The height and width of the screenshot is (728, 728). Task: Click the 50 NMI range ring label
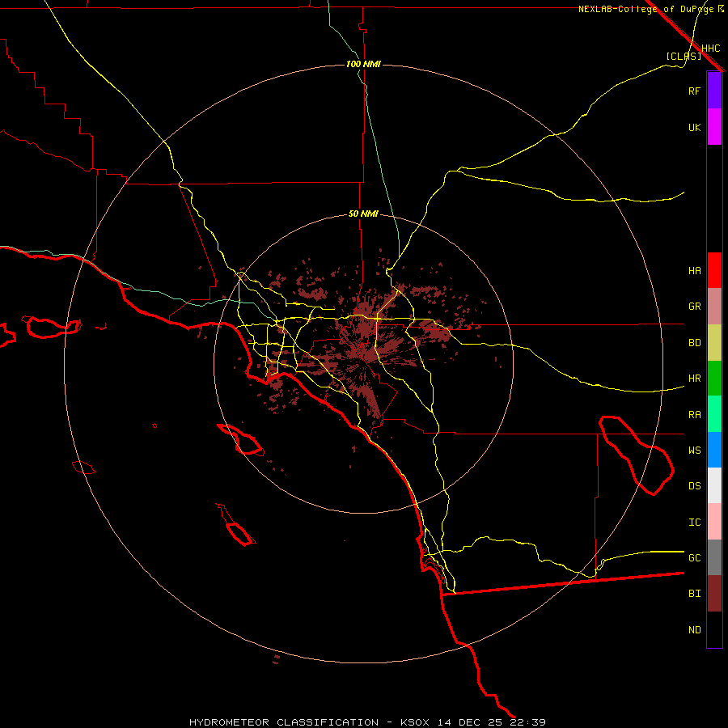pyautogui.click(x=363, y=214)
